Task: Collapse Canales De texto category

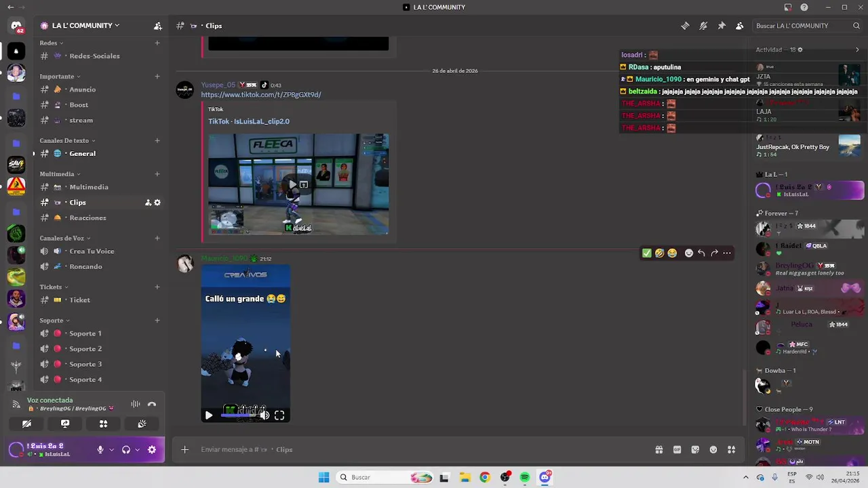Action: [x=66, y=140]
